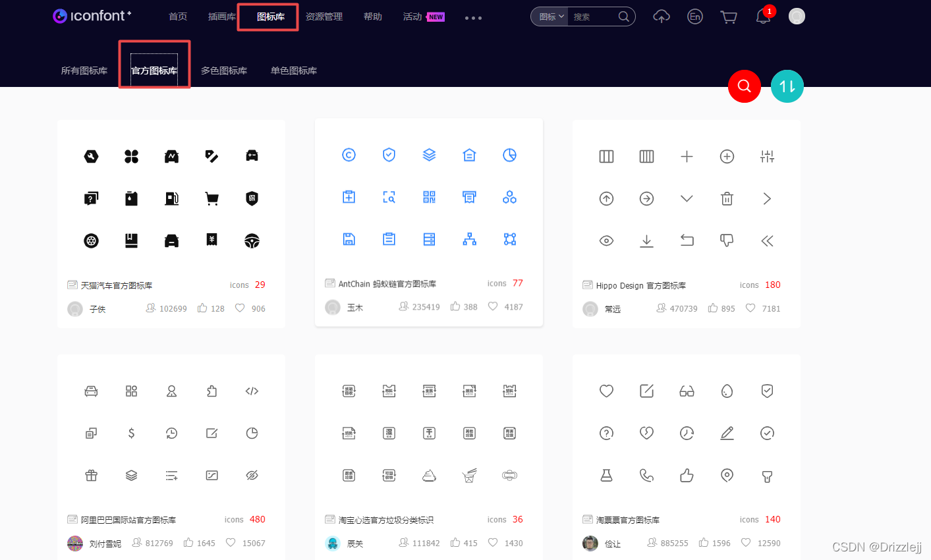Screen dimensions: 931x560
Task: Open the 阿里巴巴国际站官方图标库 title
Action: coord(128,520)
